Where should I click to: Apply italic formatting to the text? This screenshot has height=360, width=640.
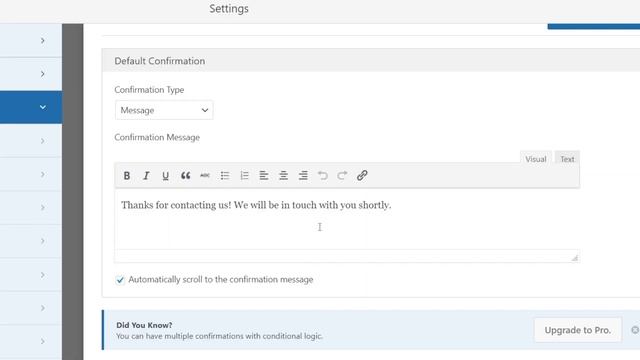pyautogui.click(x=146, y=176)
